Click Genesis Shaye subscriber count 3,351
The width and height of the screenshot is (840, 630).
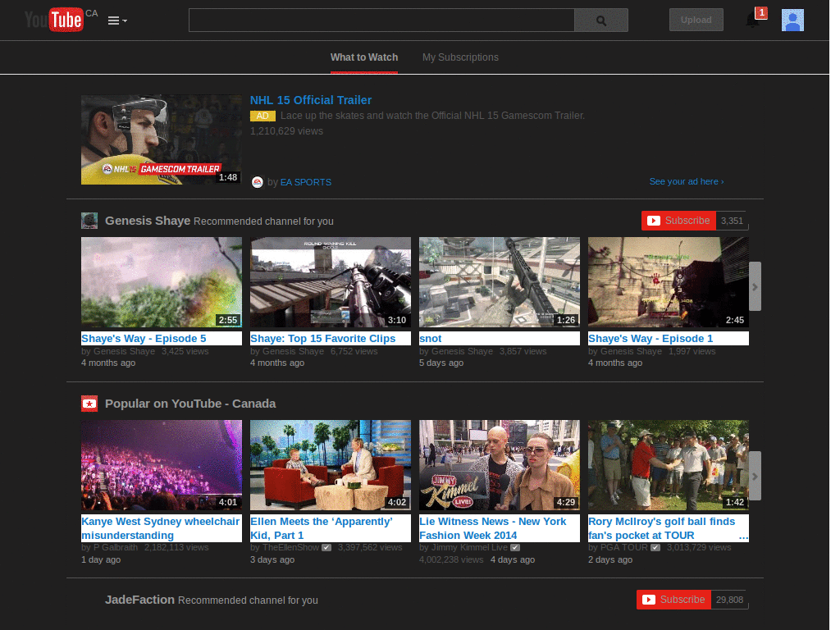[x=732, y=221]
